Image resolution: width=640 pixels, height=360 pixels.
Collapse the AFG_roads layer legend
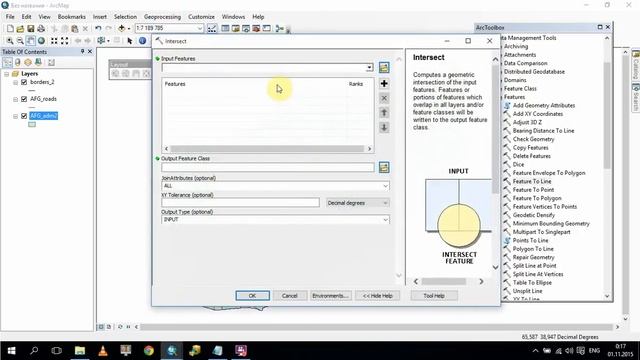point(16,99)
